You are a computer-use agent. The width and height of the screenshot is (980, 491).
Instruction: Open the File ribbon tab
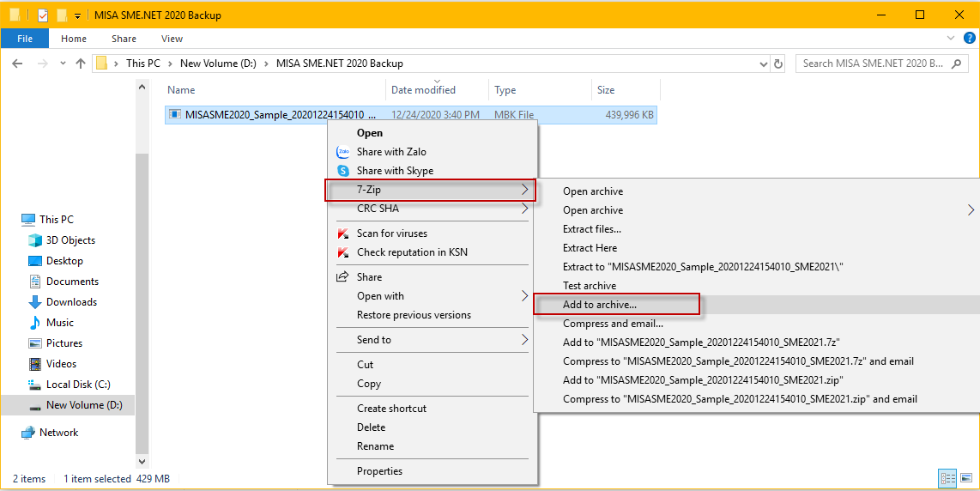tap(25, 39)
